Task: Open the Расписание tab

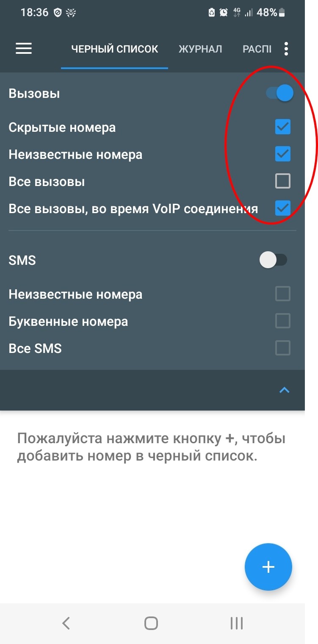Action: pos(257,49)
